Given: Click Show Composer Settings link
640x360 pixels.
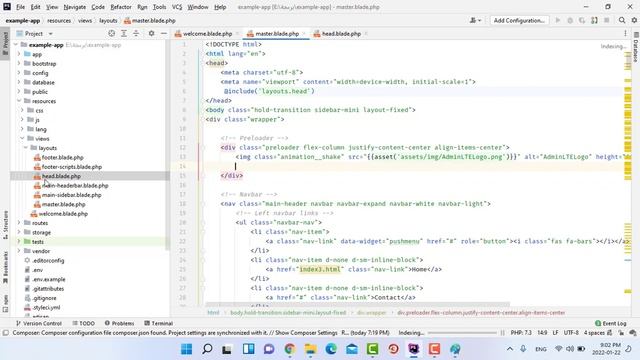Looking at the screenshot, I should [306, 333].
